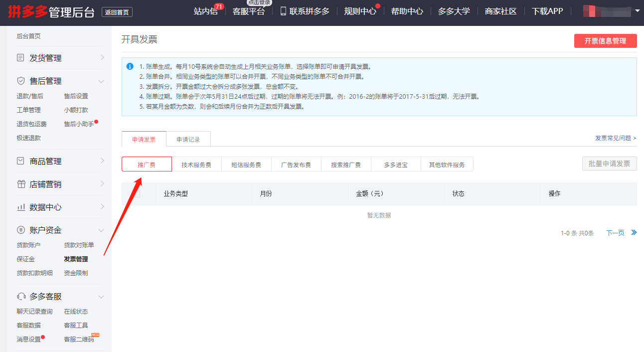Click the 数据中心 bar chart icon
Screen dimensions: 644x352
(x=20, y=207)
